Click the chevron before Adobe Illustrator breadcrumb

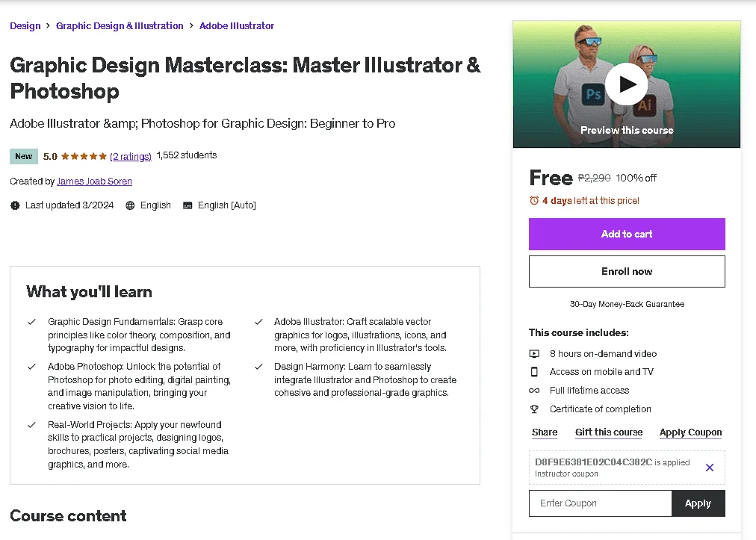[x=191, y=25]
